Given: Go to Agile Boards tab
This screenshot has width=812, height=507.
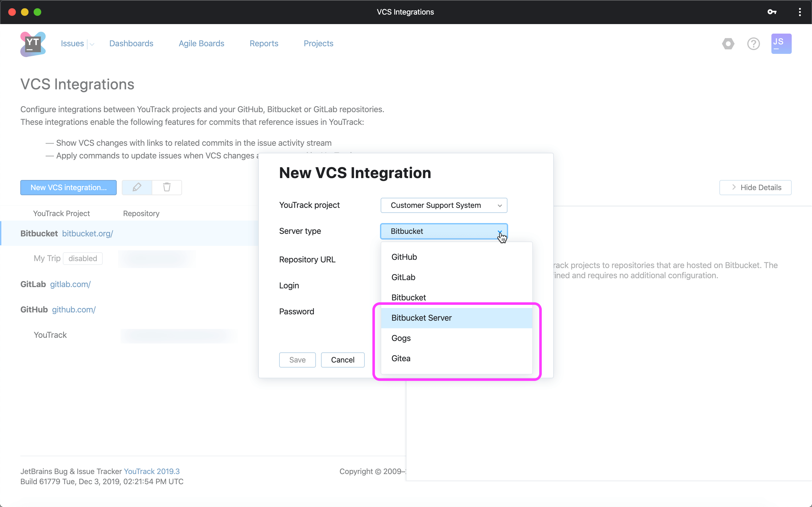Looking at the screenshot, I should (201, 44).
